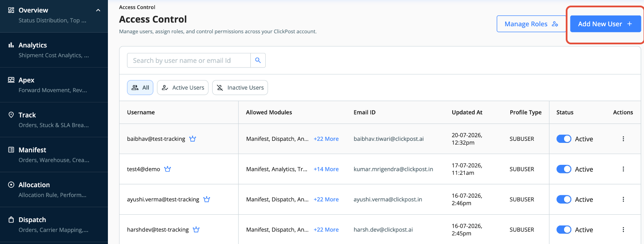Click the user-settings icon in Manage Roles

555,24
